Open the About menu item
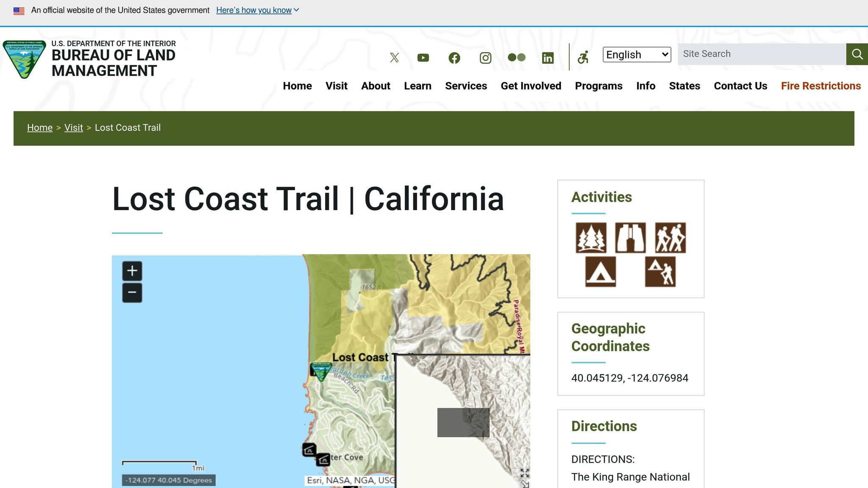Screen dimensions: 868x488 [x=376, y=86]
